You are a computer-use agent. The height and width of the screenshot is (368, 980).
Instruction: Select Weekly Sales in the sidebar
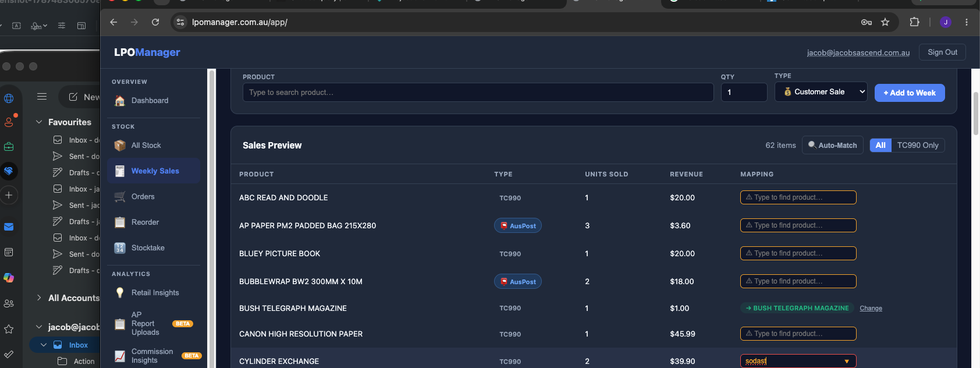pos(154,171)
